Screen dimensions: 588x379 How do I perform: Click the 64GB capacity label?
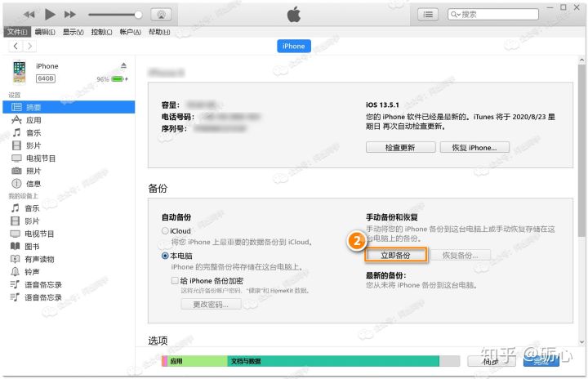pyautogui.click(x=46, y=78)
